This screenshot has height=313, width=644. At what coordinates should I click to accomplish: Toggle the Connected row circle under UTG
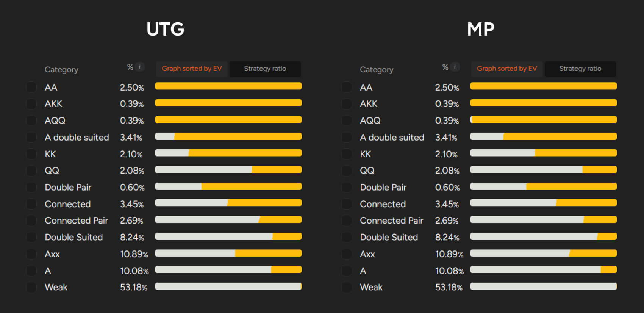tap(31, 204)
